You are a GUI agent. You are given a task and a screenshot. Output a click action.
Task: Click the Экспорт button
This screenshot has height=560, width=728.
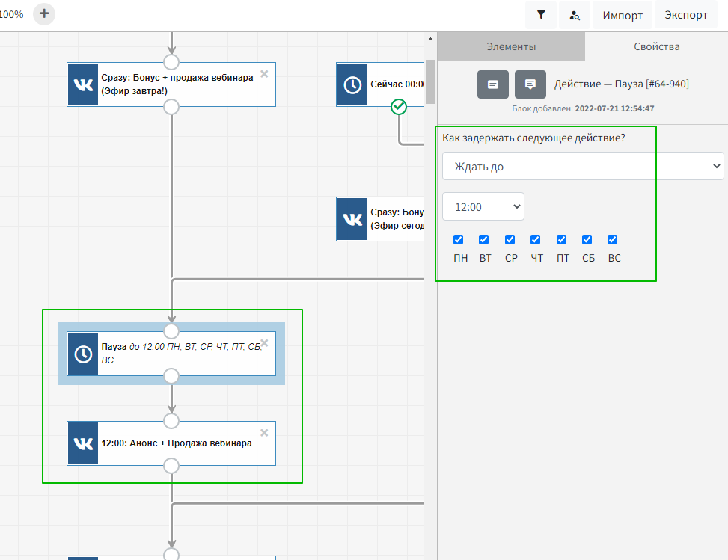(686, 15)
